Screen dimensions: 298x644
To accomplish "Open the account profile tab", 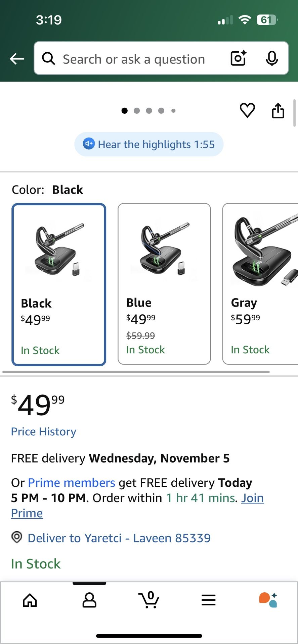I will coord(89,600).
